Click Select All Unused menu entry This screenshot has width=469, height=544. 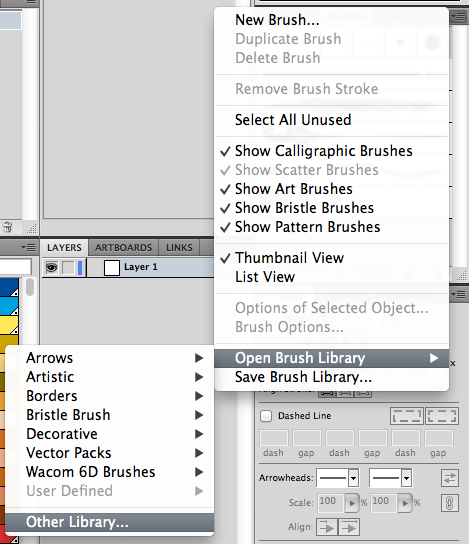[x=331, y=120]
